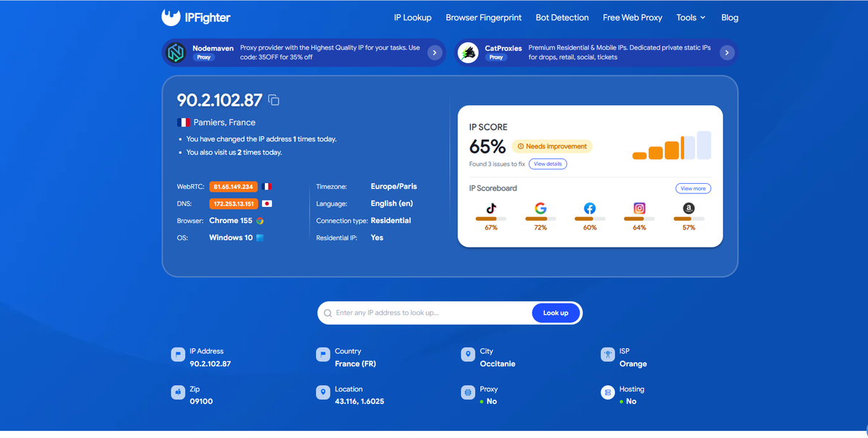Click the CatProxies logo icon
The width and height of the screenshot is (868, 438).
pyautogui.click(x=469, y=52)
